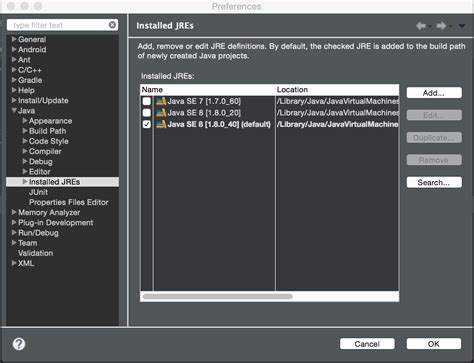474x363 pixels.
Task: Go forward using the right arrow icon
Action: [x=441, y=26]
